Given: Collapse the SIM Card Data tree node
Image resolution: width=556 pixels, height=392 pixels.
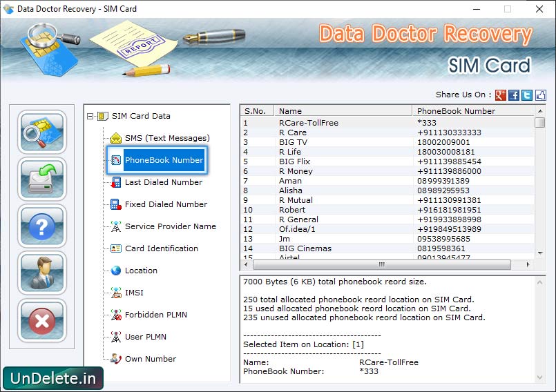Looking at the screenshot, I should tap(90, 116).
